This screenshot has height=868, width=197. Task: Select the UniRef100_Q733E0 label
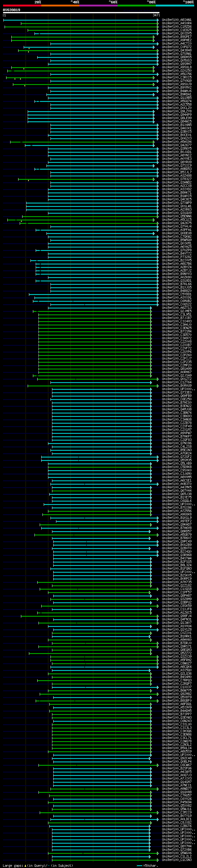(177, 392)
